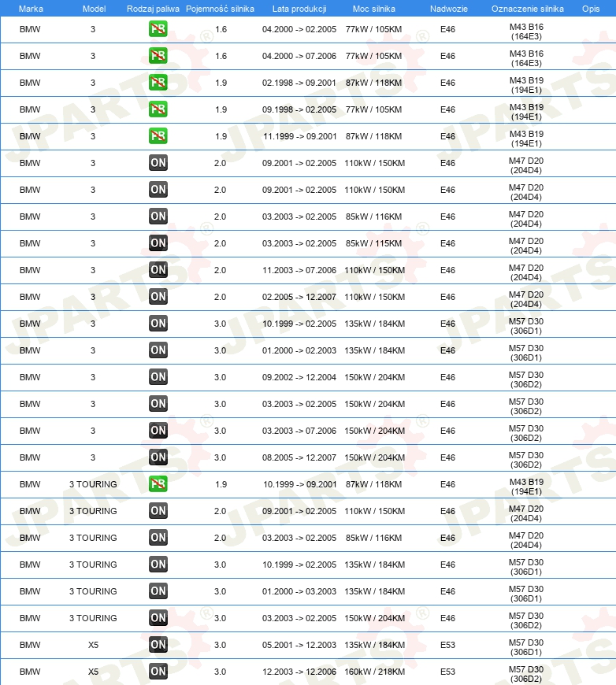Click the Moc silnika column header
Image resolution: width=616 pixels, height=685 pixels.
374,9
